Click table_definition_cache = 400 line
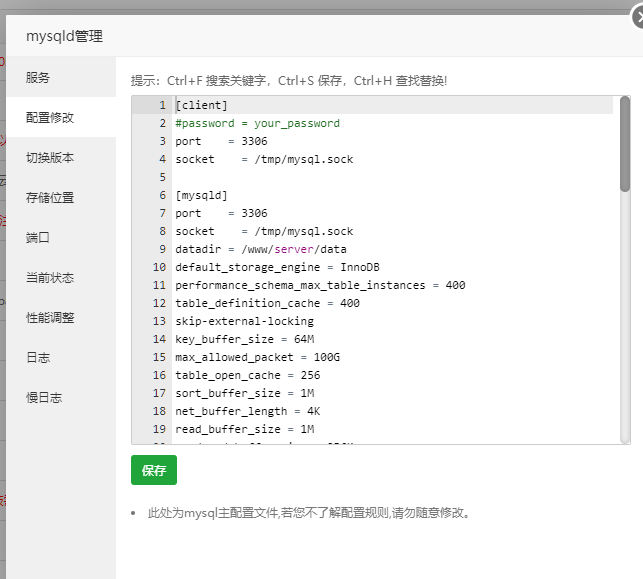This screenshot has height=579, width=643. 267,303
